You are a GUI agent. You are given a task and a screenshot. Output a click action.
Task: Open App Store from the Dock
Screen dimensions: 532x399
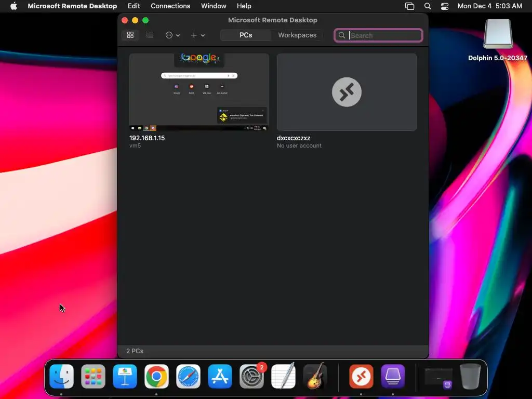coord(220,376)
